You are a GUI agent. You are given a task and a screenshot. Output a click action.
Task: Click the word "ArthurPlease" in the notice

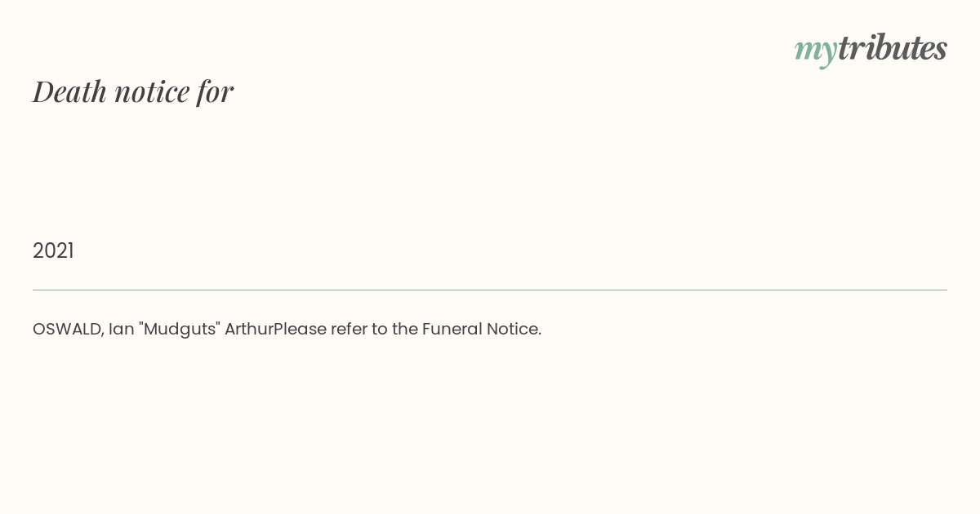(275, 329)
